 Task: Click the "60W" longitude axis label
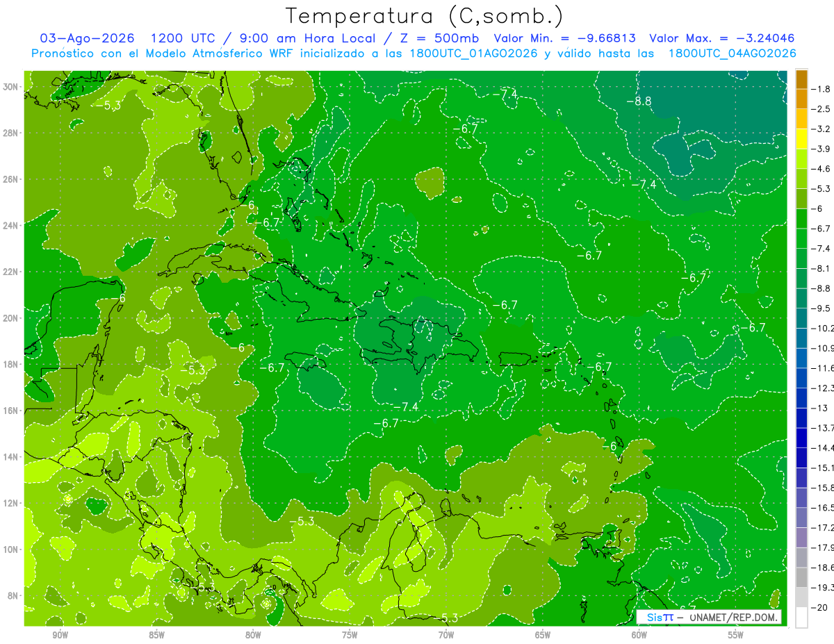[639, 635]
